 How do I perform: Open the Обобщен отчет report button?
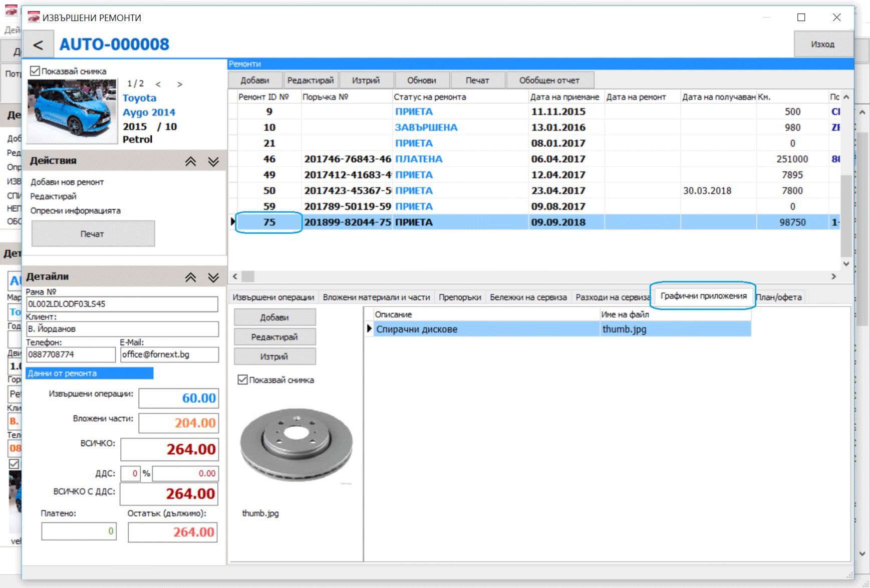[549, 80]
